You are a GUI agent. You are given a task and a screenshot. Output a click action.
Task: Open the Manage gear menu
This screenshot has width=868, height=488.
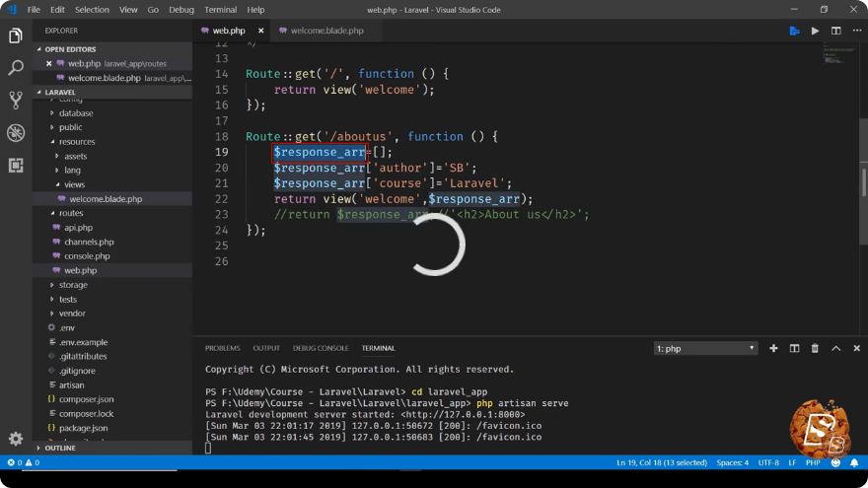tap(16, 439)
